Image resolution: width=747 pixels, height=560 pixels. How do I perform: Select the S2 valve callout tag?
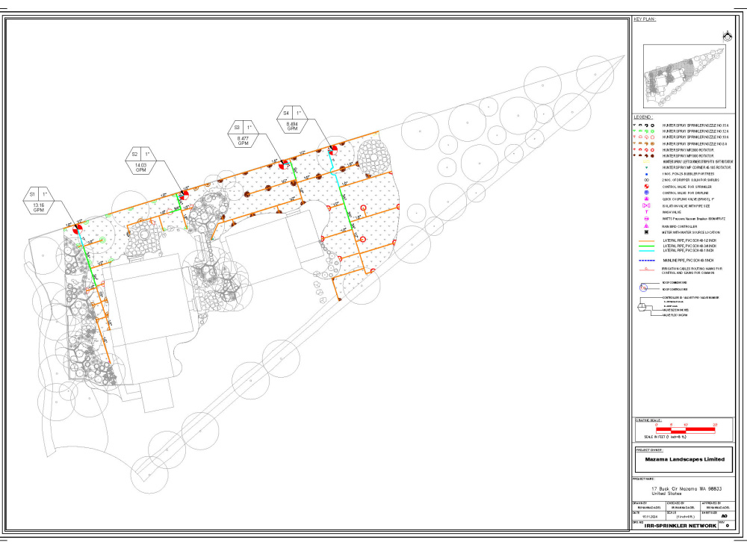141,161
